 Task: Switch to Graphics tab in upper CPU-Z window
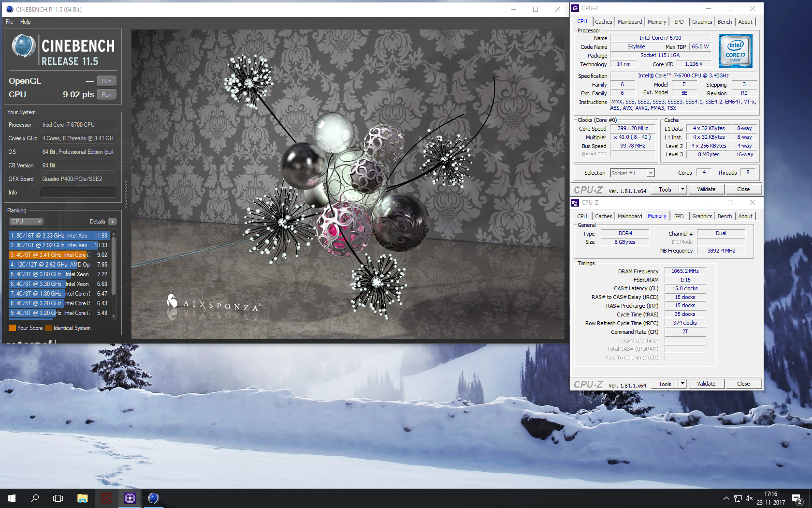[702, 22]
